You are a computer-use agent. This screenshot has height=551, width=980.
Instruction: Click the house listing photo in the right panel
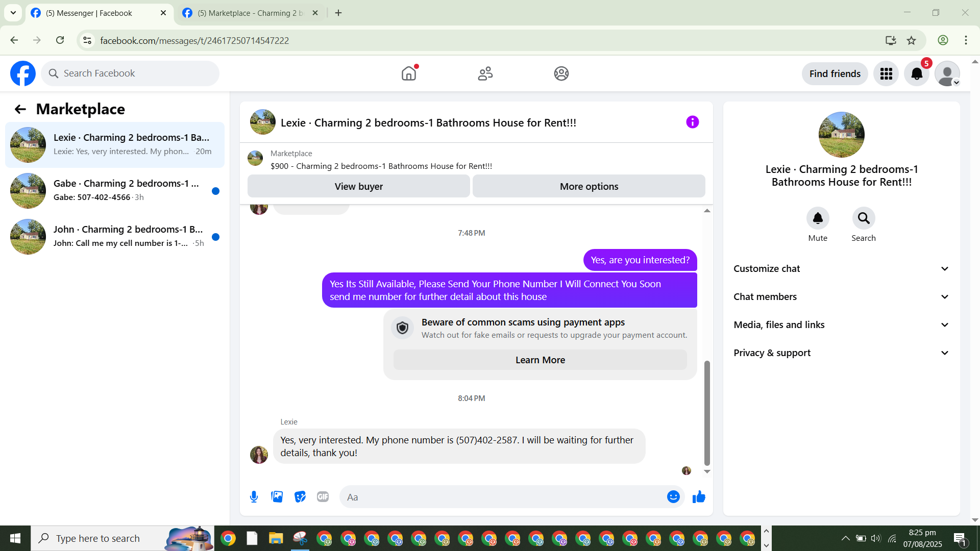click(x=842, y=135)
